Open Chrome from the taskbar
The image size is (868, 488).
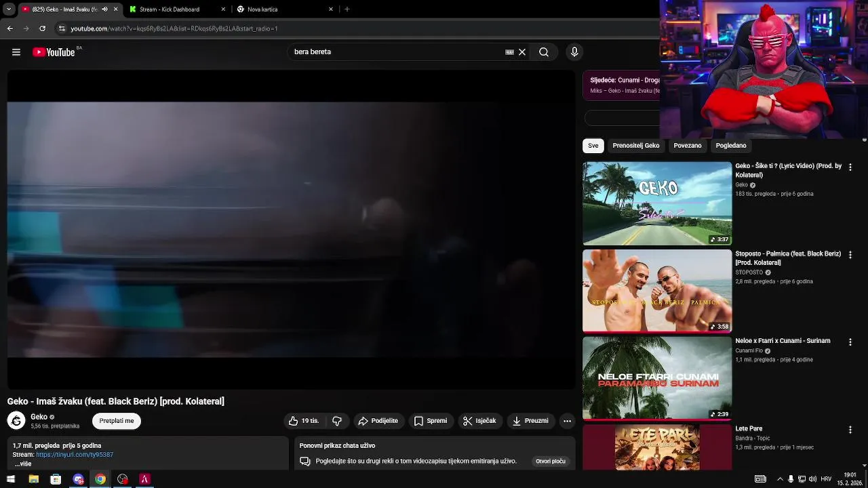tap(100, 479)
